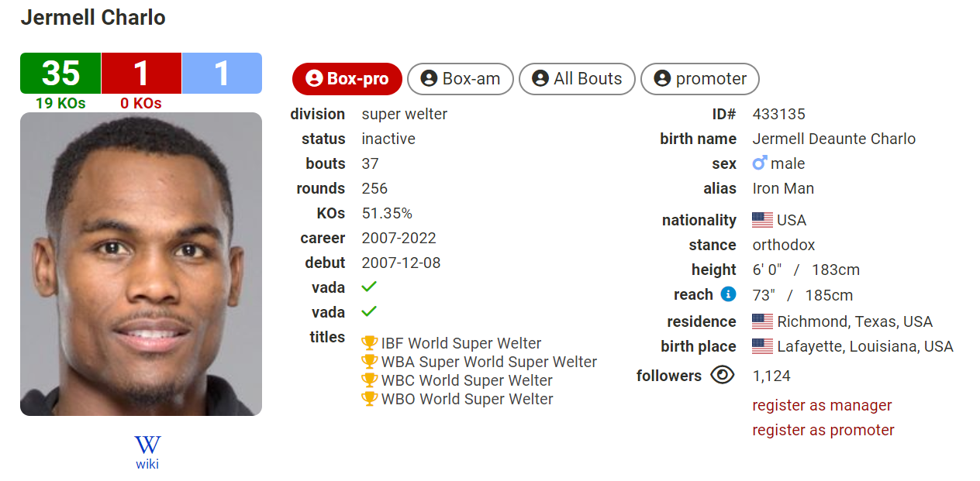Open the Wikipedia W icon
The width and height of the screenshot is (980, 481).
(x=147, y=445)
